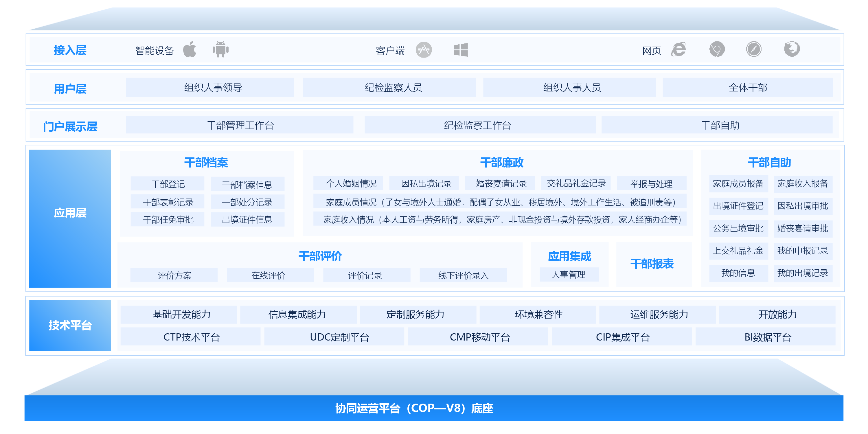Click the 家庭收入情况 description row

tap(500, 219)
